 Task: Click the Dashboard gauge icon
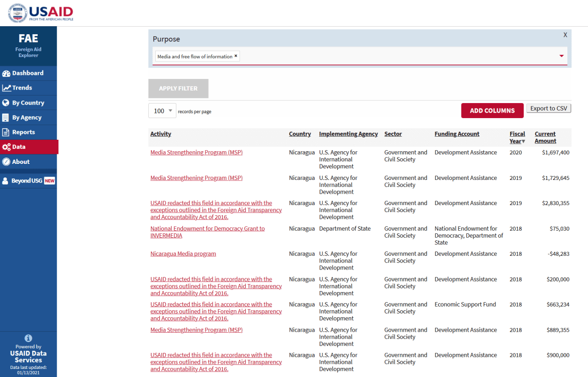tap(6, 73)
